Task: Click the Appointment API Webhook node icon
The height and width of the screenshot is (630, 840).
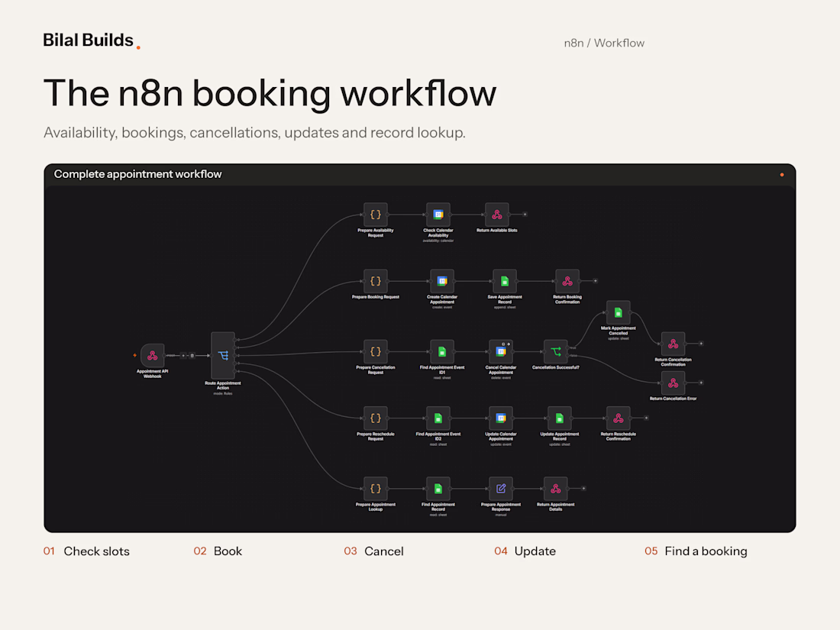Action: pos(153,355)
